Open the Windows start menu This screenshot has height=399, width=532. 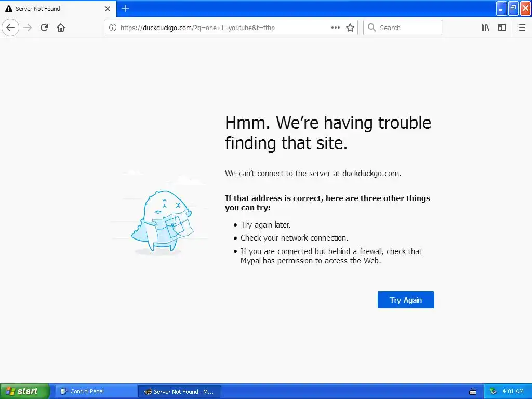25,391
